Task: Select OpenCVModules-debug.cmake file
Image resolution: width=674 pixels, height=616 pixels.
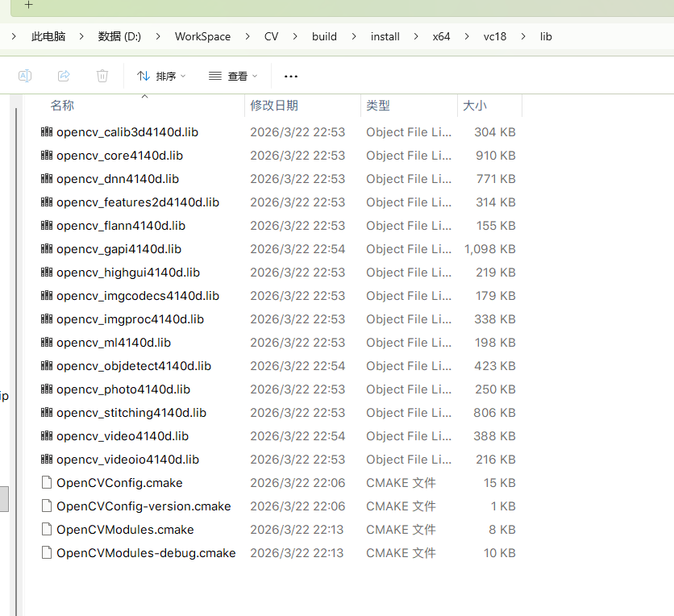Action: 146,553
